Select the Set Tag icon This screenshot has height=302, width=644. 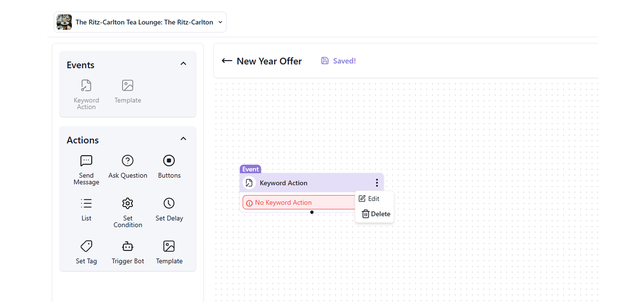point(86,246)
